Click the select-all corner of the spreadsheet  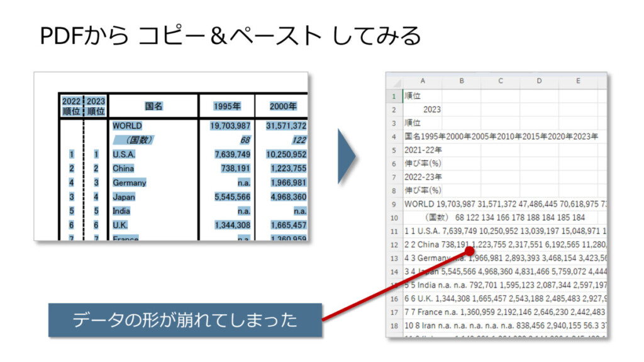[394, 81]
